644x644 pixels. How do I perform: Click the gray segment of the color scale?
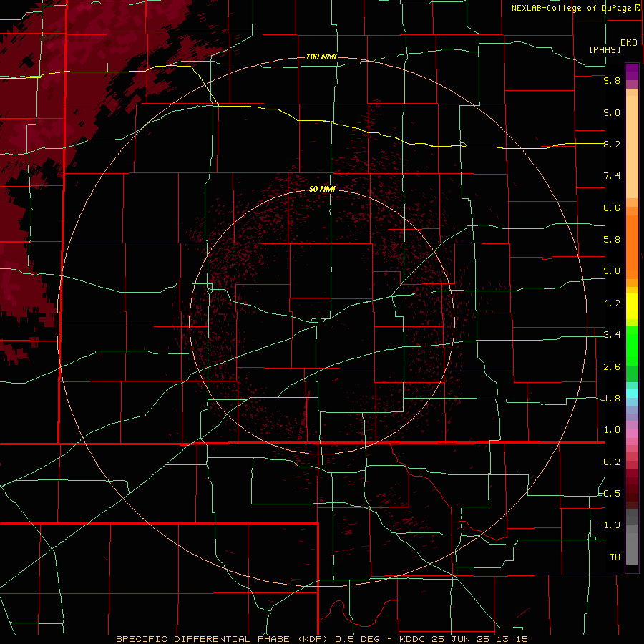[x=632, y=538]
